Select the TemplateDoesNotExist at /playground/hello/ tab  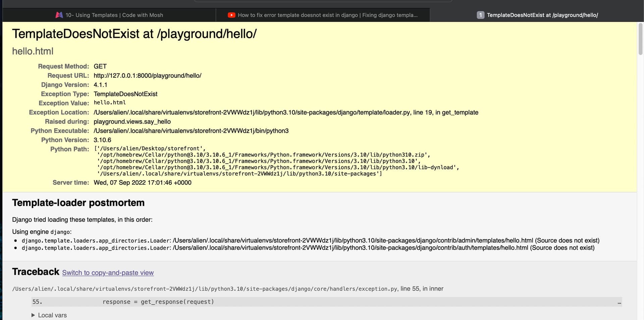click(537, 15)
